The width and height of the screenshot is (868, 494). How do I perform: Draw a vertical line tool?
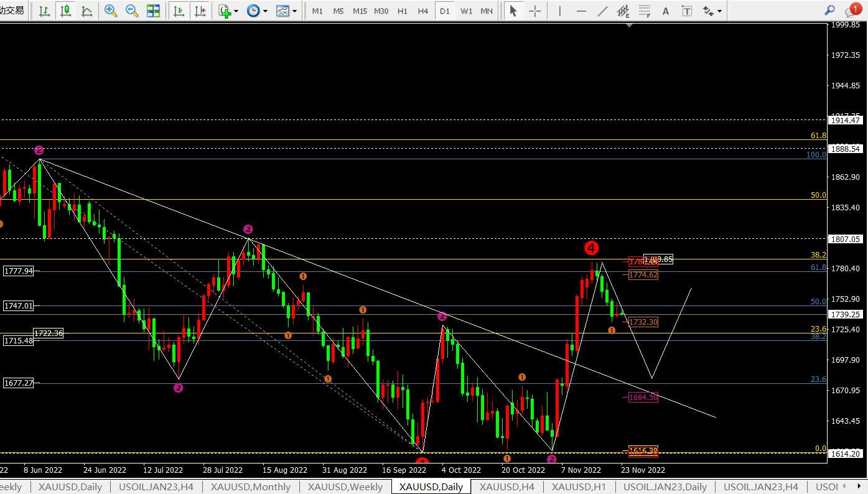(560, 11)
